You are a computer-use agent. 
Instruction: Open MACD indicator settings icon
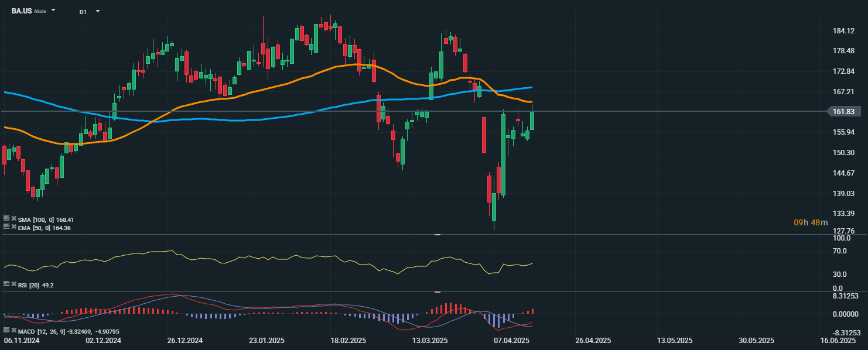(6, 331)
